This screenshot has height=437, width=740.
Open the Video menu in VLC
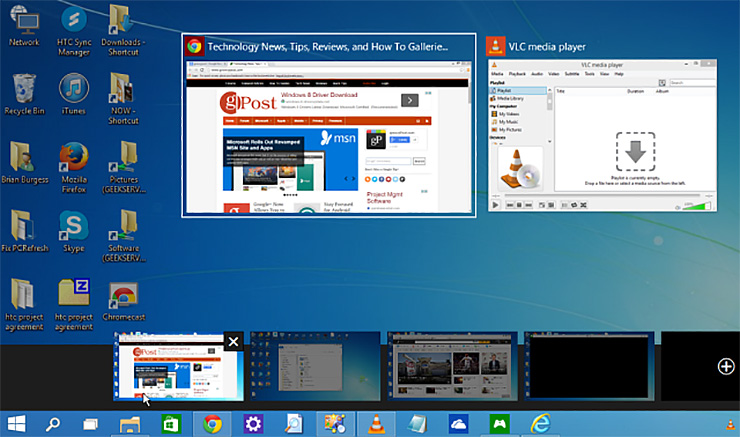[x=554, y=74]
